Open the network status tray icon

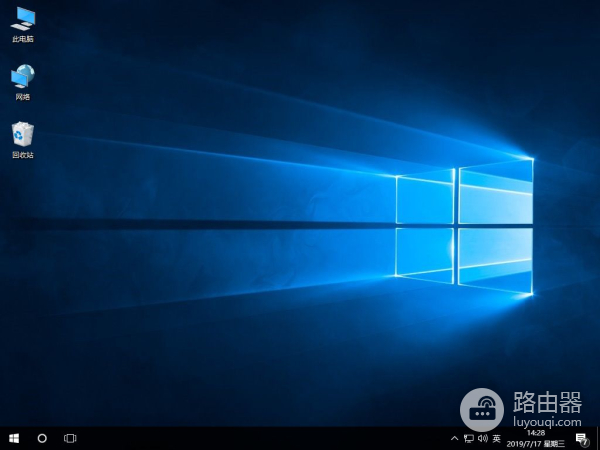point(469,438)
